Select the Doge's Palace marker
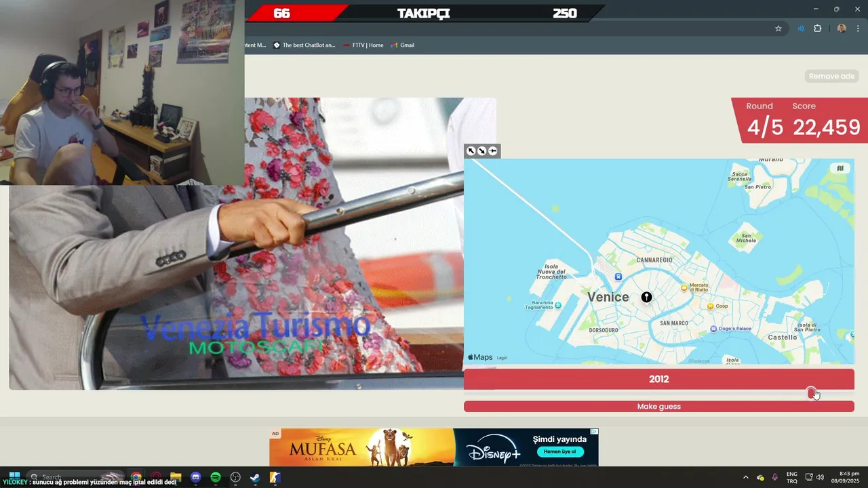 click(713, 329)
